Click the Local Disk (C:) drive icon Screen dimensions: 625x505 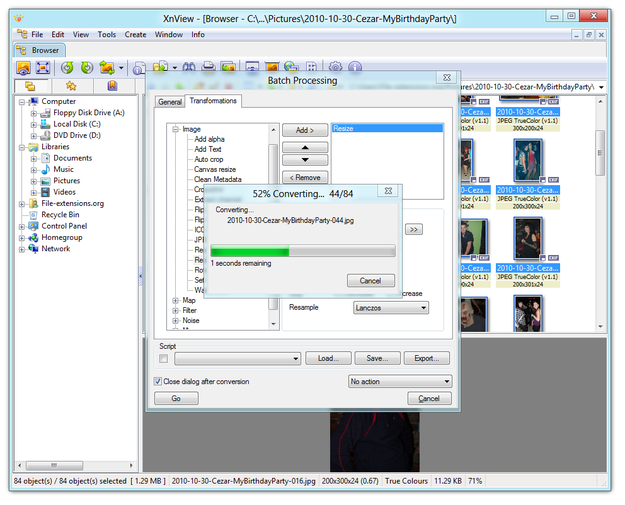45,124
